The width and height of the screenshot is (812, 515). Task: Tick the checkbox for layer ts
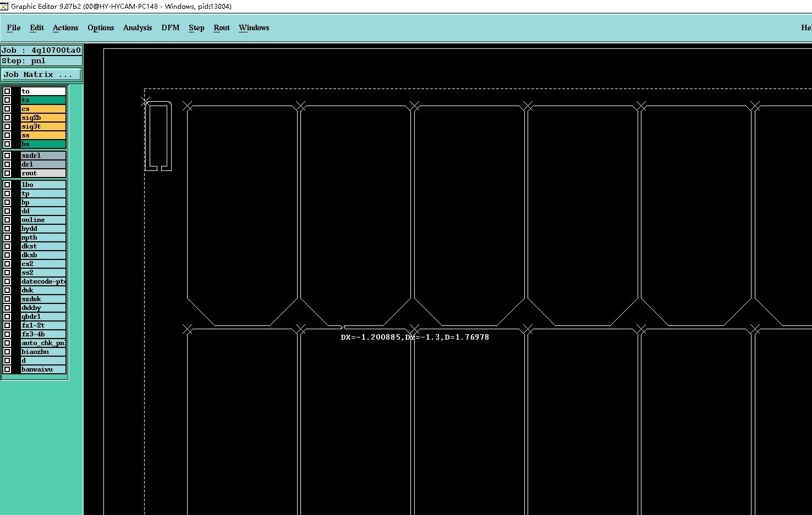[7, 100]
